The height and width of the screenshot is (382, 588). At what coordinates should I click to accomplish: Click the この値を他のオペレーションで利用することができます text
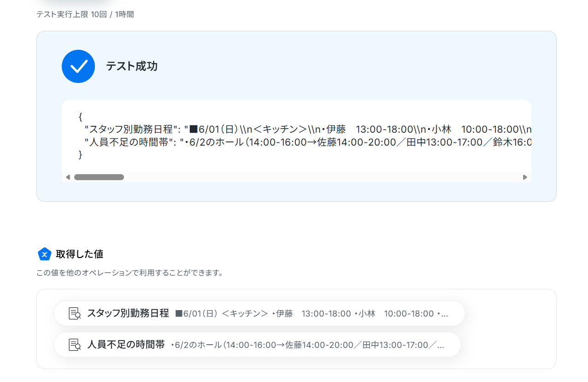click(x=130, y=273)
